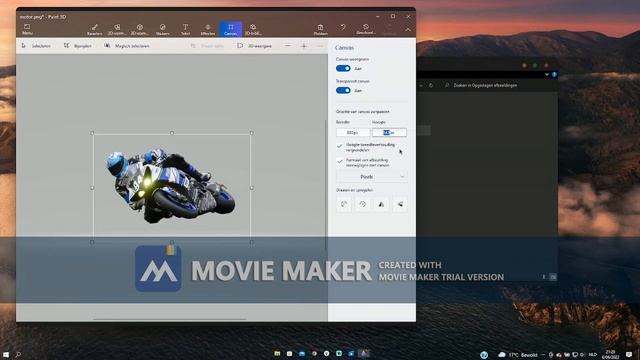The width and height of the screenshot is (640, 360).
Task: Click the Hoogte (height) input field
Action: click(x=389, y=133)
